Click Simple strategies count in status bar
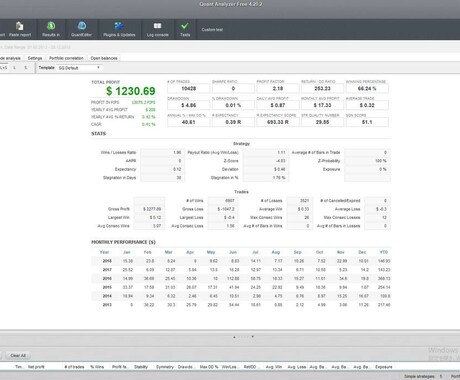Viewport: 460px width, 380px height. pos(423,376)
